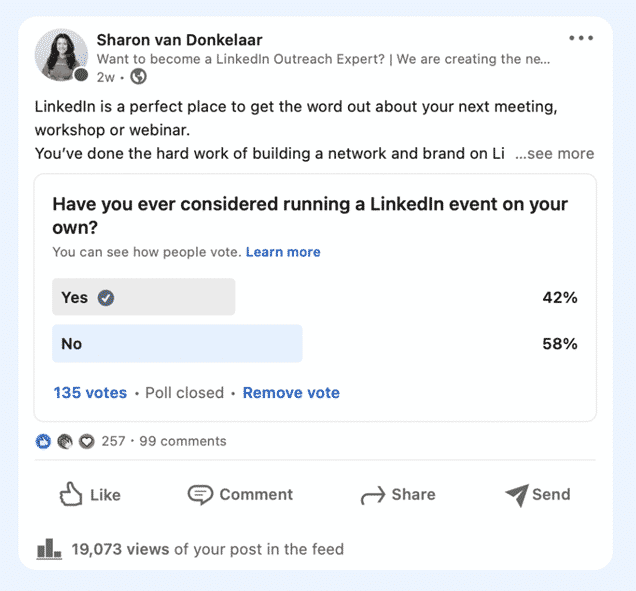Open the 257 reactions count
Viewport: 636px width, 591px height.
click(113, 441)
